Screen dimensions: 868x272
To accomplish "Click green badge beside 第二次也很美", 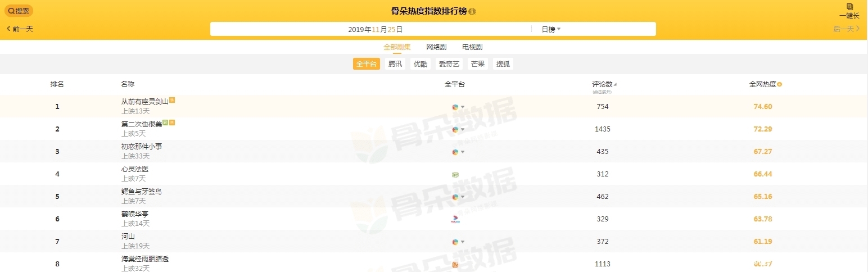I will 165,123.
